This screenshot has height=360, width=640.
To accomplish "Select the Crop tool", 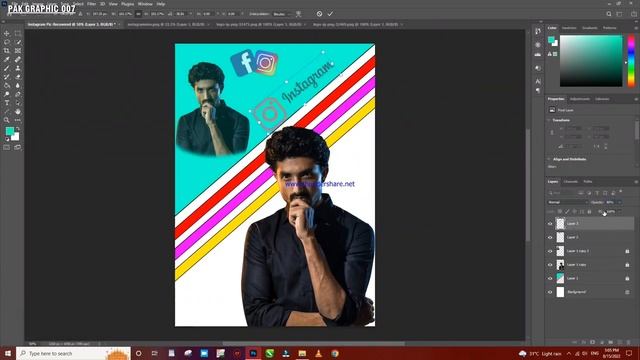I will [x=7, y=51].
